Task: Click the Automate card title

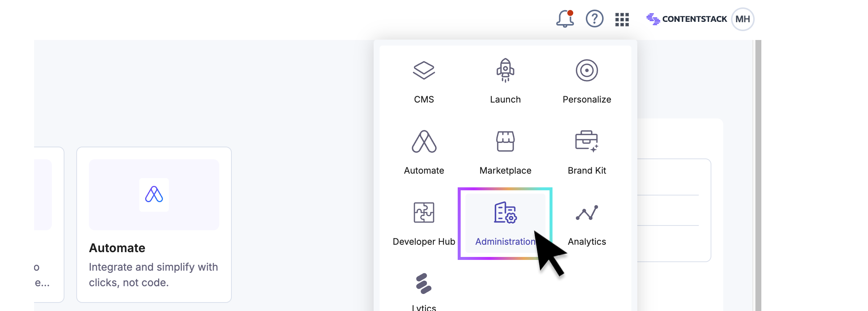Action: [x=117, y=248]
